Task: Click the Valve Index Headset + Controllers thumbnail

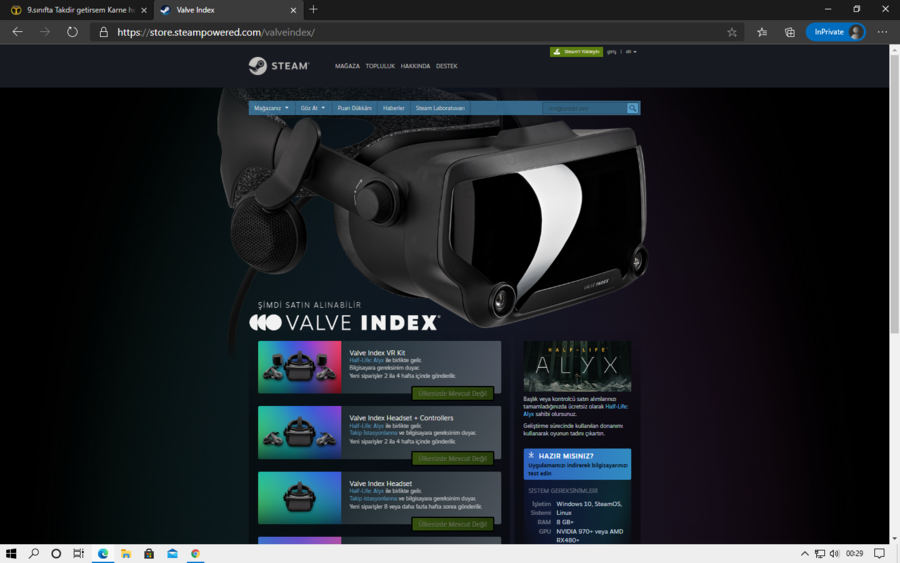Action: coord(300,433)
